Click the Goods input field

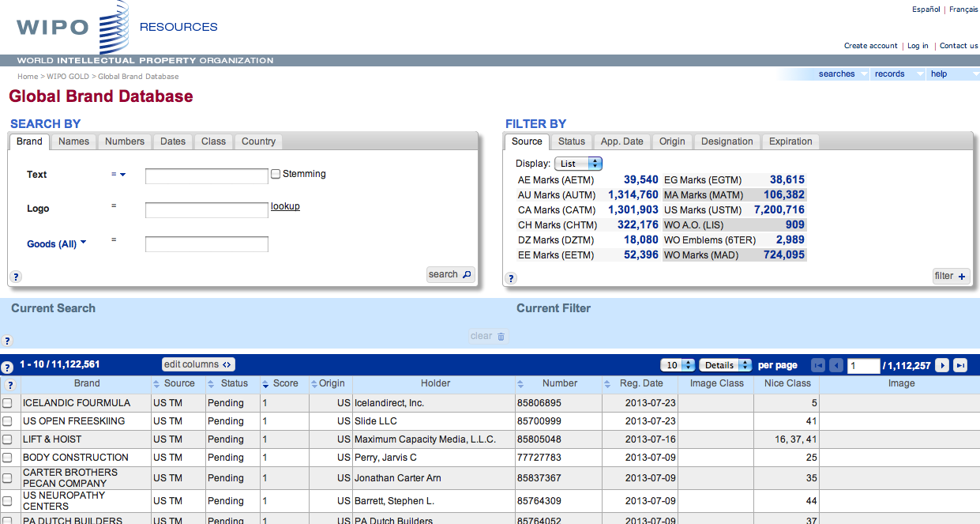pyautogui.click(x=207, y=244)
